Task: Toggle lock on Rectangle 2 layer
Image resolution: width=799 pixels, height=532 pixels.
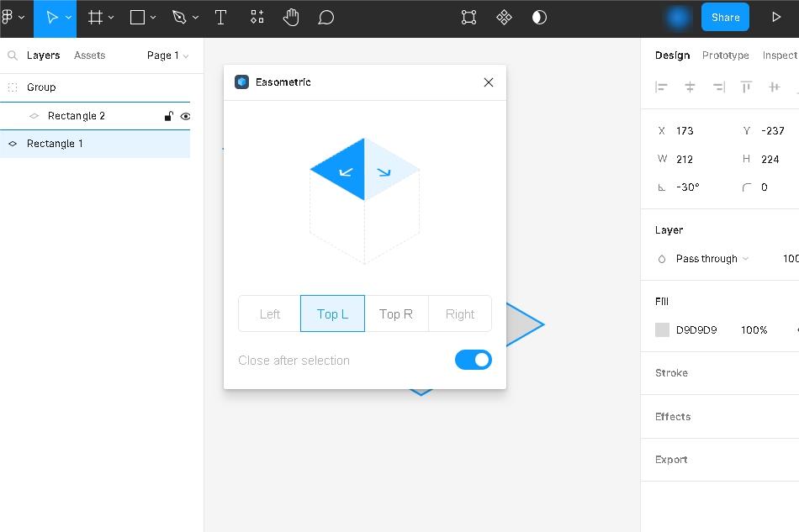Action: click(168, 117)
